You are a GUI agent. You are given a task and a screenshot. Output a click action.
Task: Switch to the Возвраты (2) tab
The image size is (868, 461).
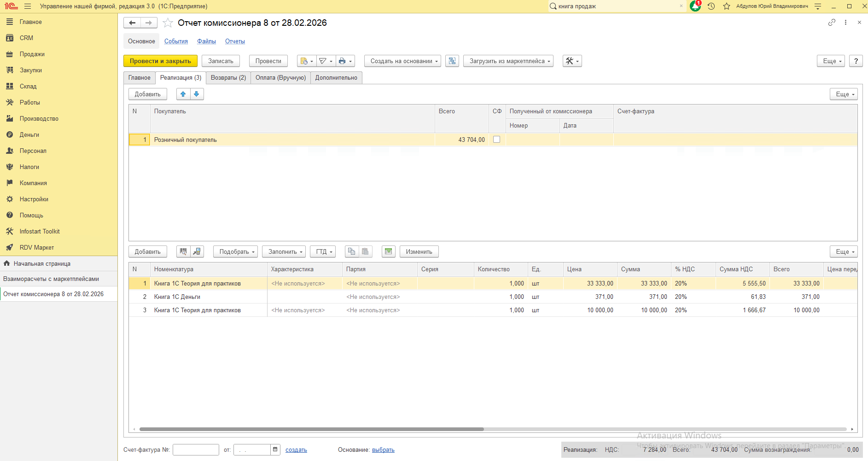228,77
